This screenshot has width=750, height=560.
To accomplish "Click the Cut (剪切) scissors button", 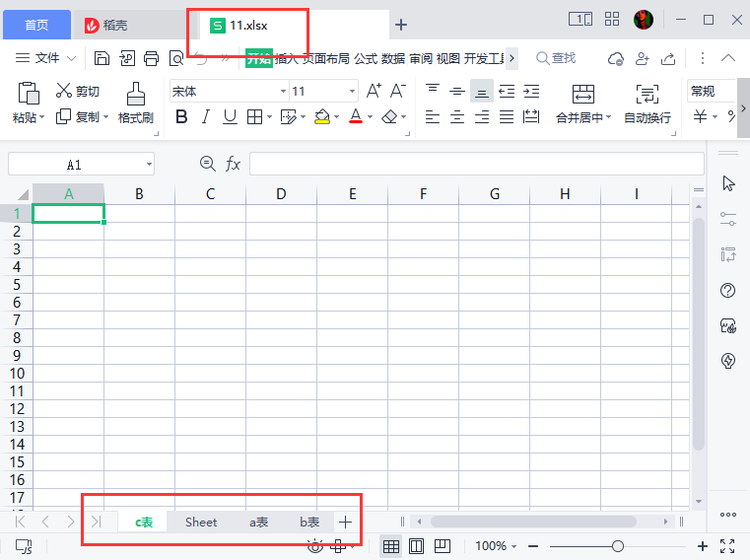I will tap(77, 91).
